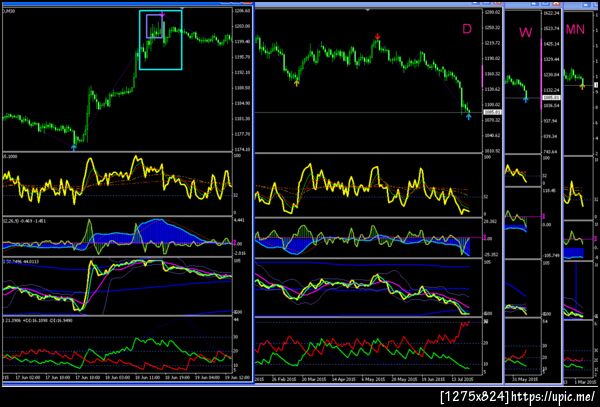This screenshot has width=600, height=407.
Task: Click the '17 Jun 02:00' time axis label
Action: [29, 378]
